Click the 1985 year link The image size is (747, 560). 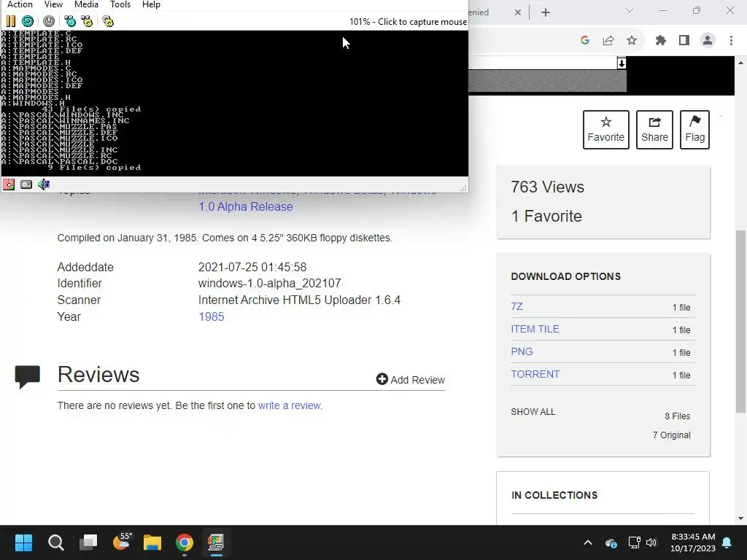(211, 316)
